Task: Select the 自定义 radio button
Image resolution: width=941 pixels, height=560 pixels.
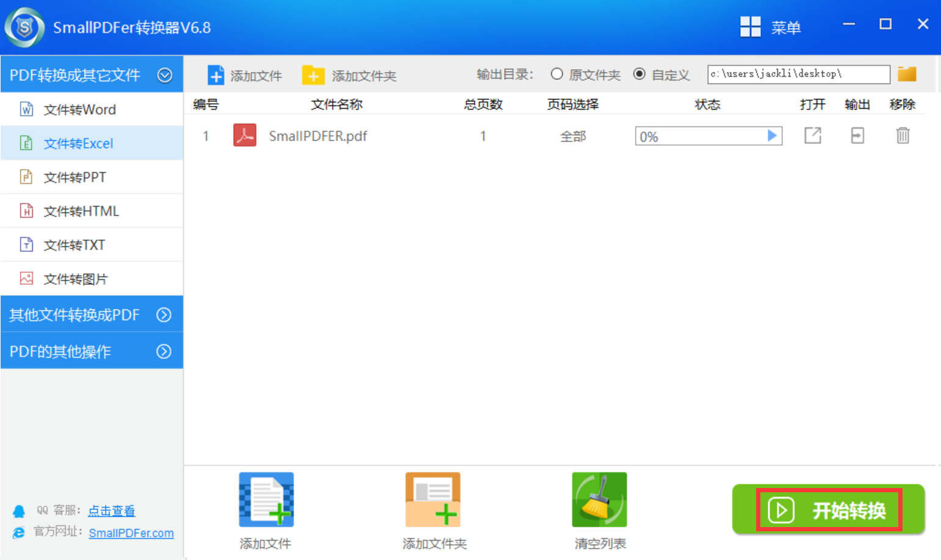Action: [x=639, y=74]
